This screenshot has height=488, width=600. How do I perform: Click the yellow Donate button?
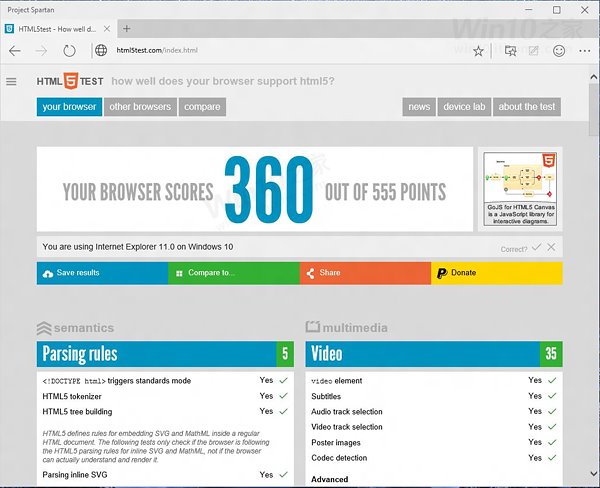497,273
